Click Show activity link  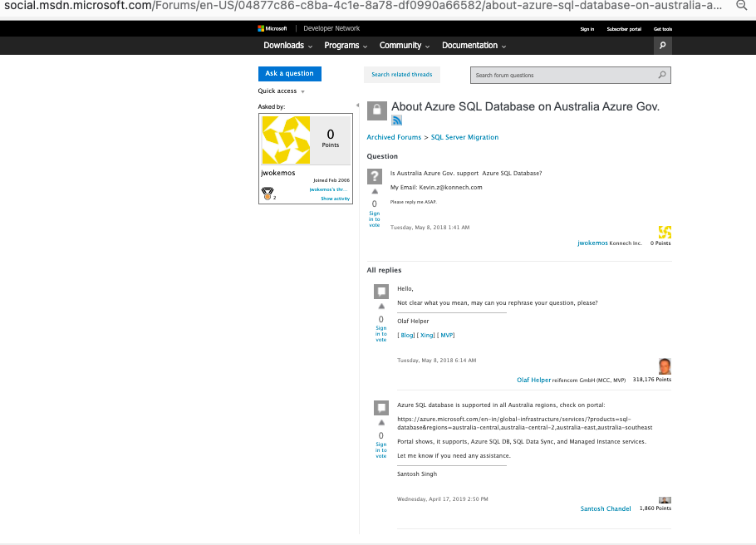335,199
